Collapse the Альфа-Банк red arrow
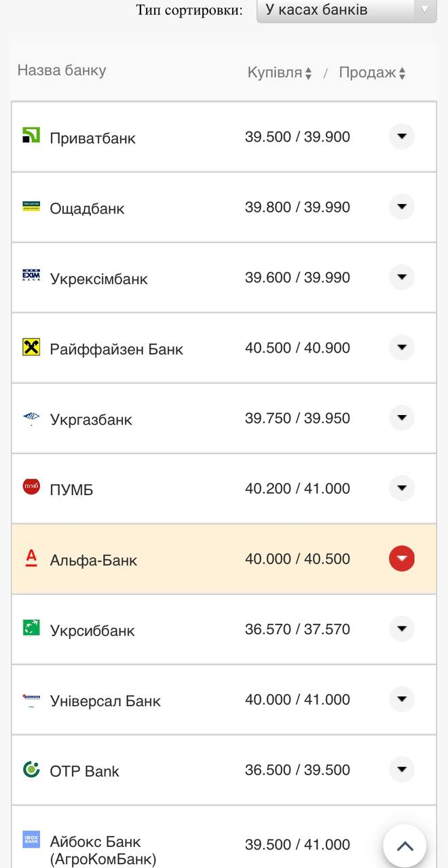448x868 pixels. (402, 558)
